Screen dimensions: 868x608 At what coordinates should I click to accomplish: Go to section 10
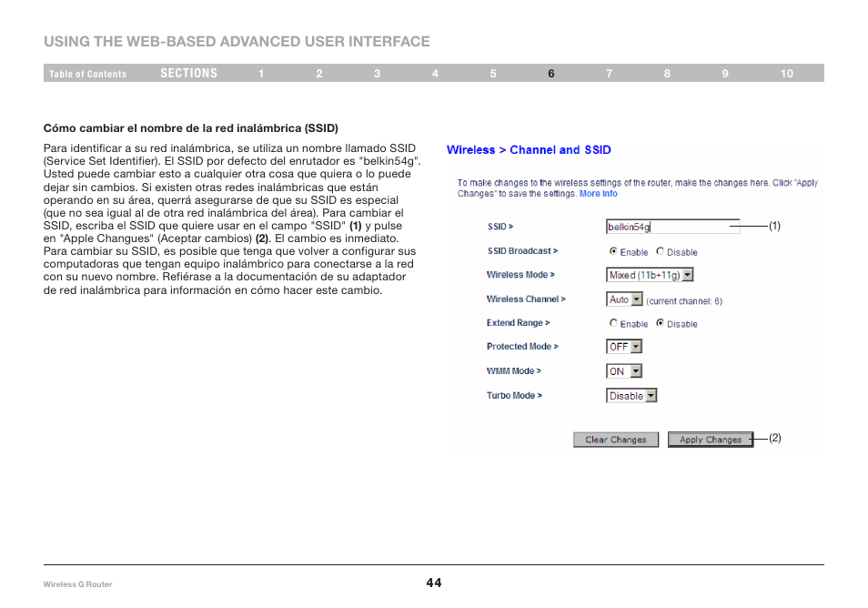click(787, 74)
